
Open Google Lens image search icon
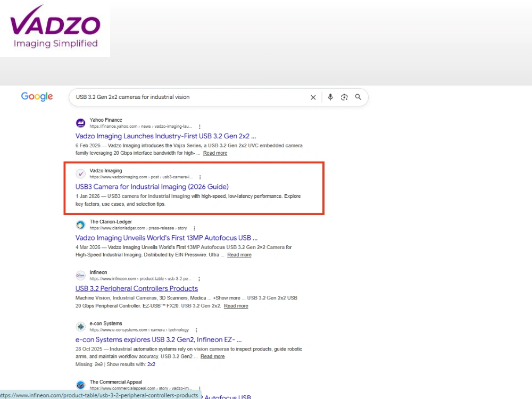[344, 97]
